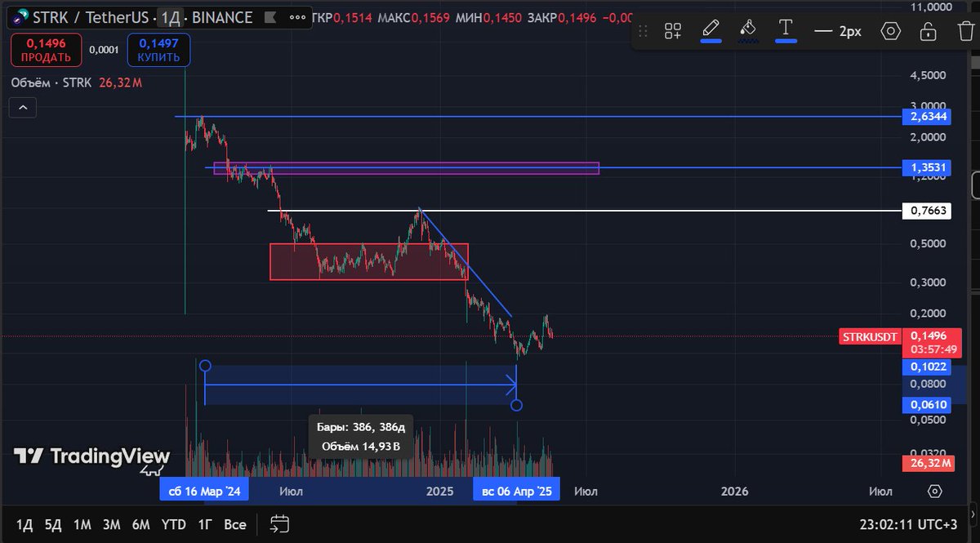Select the 1Д interval in the legend
This screenshot has height=543, width=980.
[x=170, y=17]
